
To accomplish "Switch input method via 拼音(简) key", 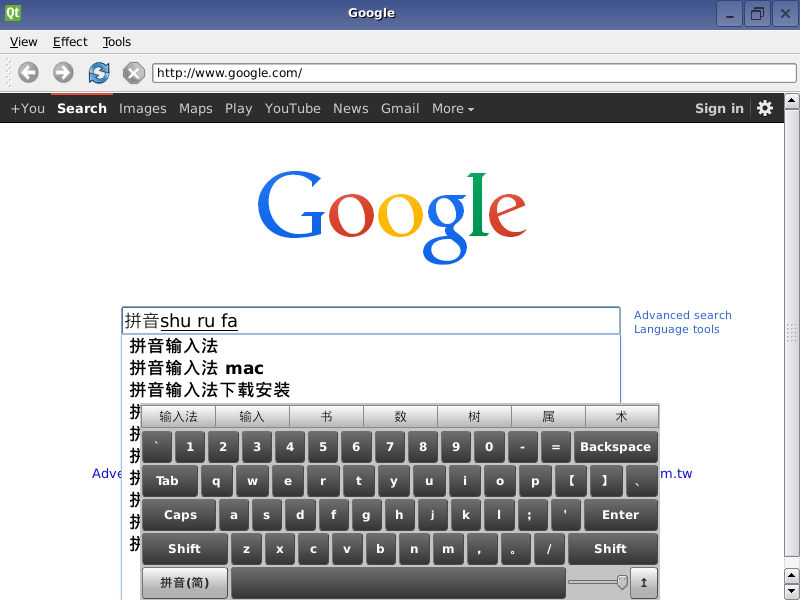I will pyautogui.click(x=185, y=582).
